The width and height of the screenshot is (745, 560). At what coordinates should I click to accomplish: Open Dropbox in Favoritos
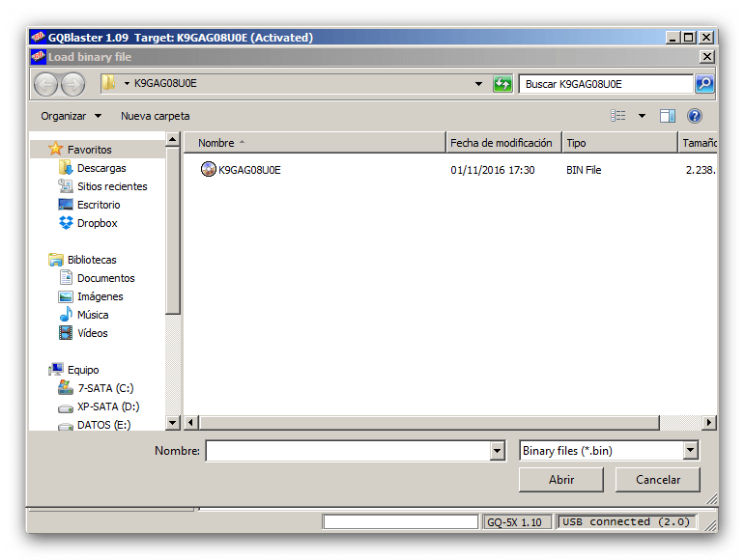(x=97, y=223)
